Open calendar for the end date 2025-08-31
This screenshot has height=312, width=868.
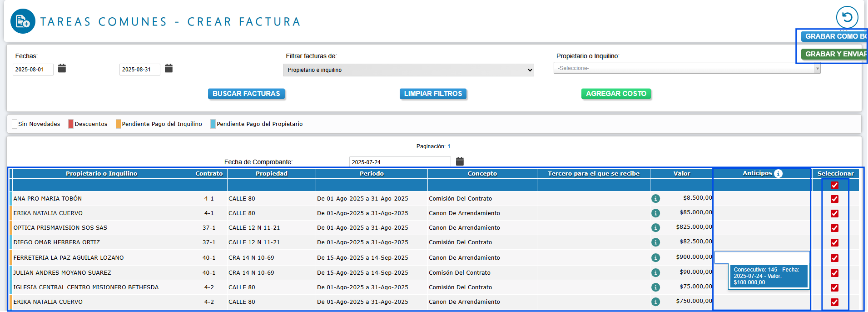(x=169, y=68)
